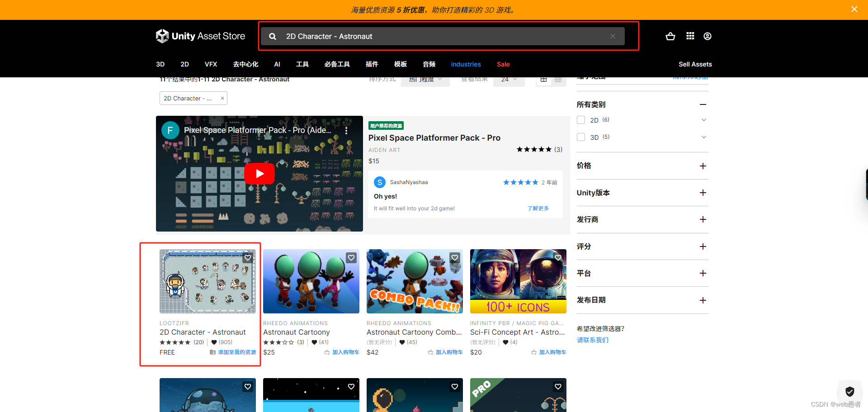Click 加入购物车 for Astronaut Cartoony
This screenshot has height=412, width=868.
(346, 352)
